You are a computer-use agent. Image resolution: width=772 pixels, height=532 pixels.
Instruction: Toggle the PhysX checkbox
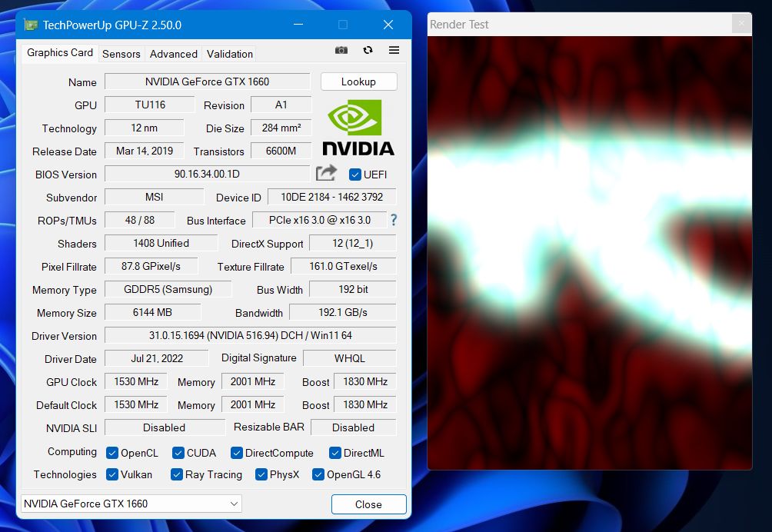tap(261, 474)
